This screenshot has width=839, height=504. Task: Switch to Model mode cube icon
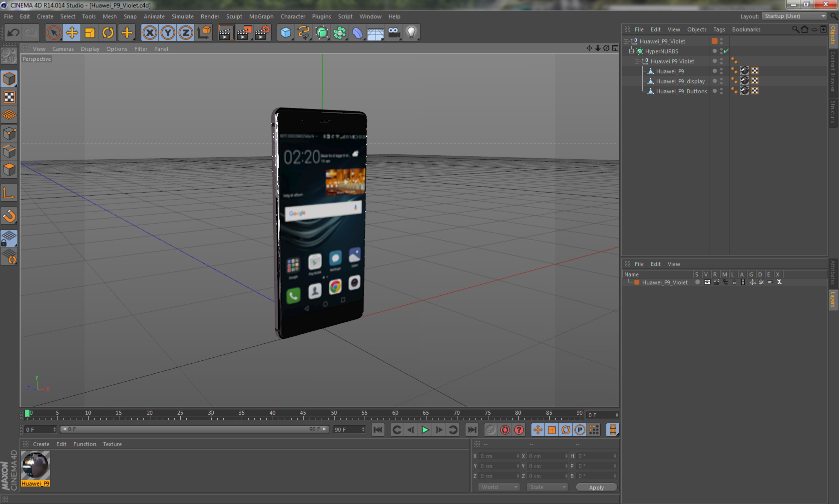point(9,79)
